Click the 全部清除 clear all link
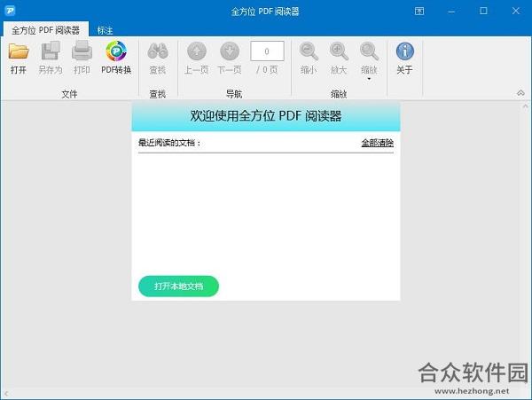Image resolution: width=532 pixels, height=400 pixels. point(378,143)
